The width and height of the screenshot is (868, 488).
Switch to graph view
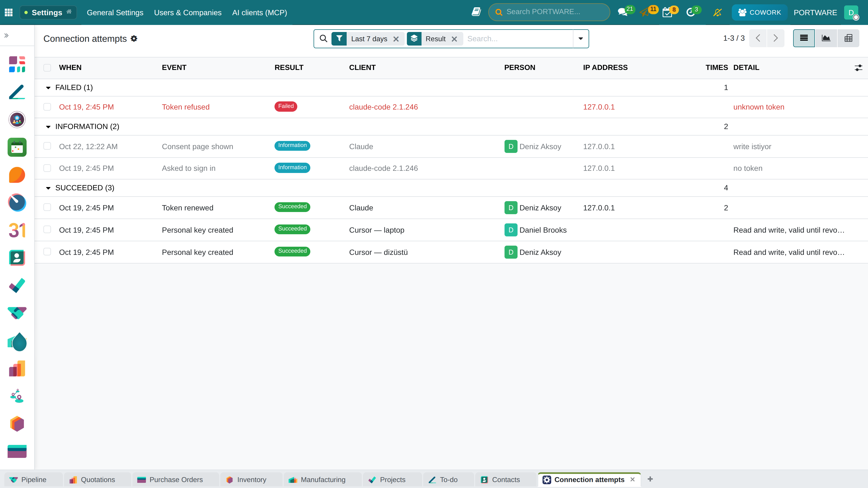826,38
